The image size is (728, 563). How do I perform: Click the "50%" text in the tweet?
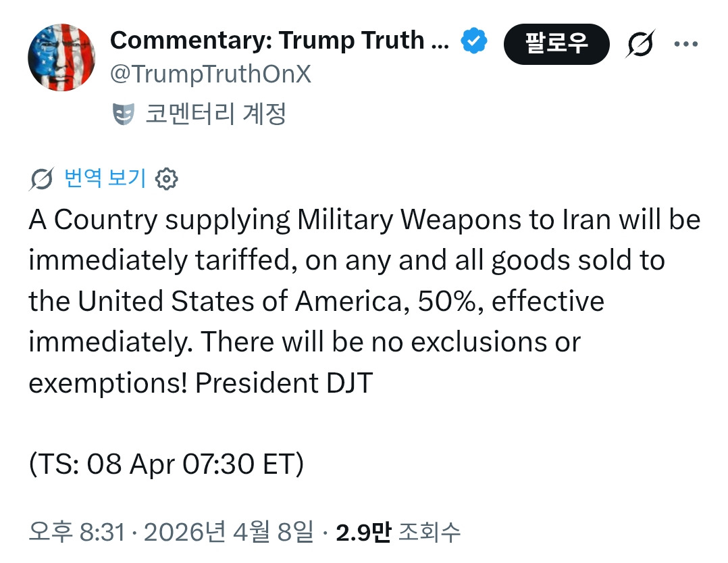click(445, 301)
